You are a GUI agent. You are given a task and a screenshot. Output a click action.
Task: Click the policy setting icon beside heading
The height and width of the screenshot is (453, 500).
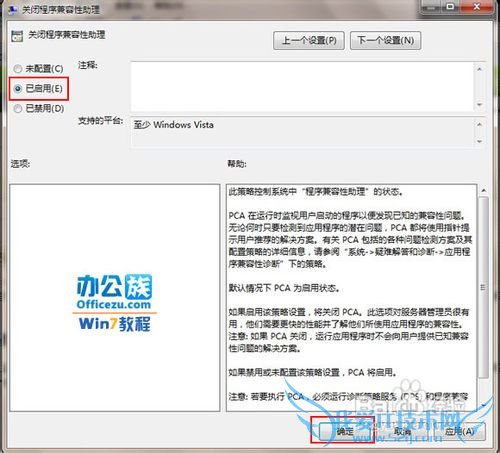[x=17, y=36]
